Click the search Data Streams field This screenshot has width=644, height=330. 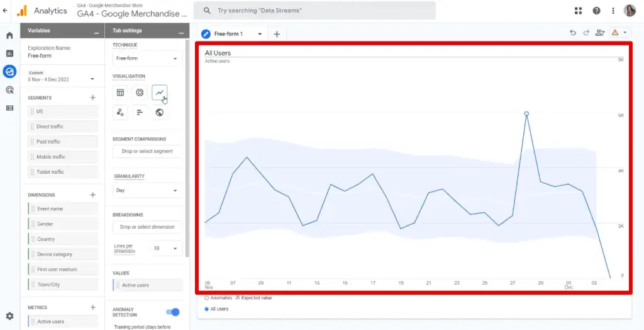(314, 11)
